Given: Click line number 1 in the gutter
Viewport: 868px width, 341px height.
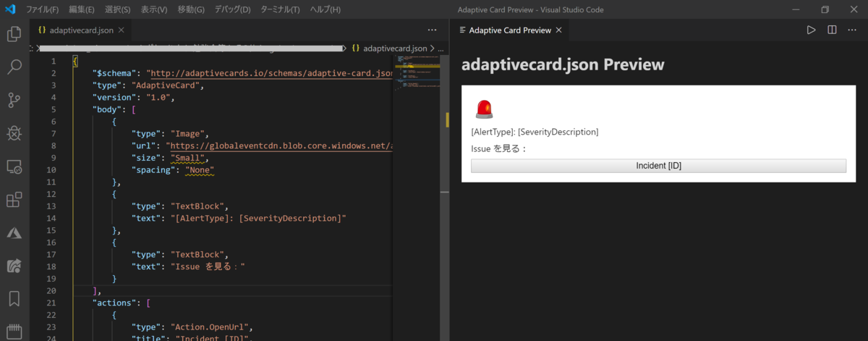Looking at the screenshot, I should pos(54,61).
